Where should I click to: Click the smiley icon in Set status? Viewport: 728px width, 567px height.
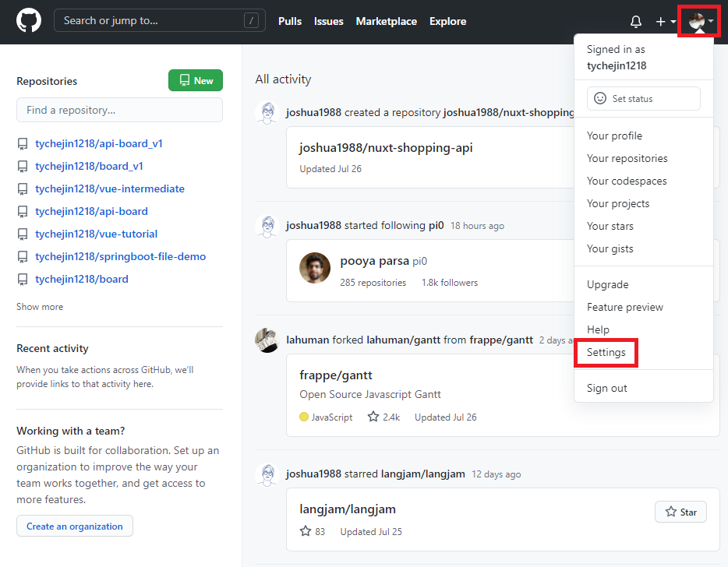click(600, 98)
